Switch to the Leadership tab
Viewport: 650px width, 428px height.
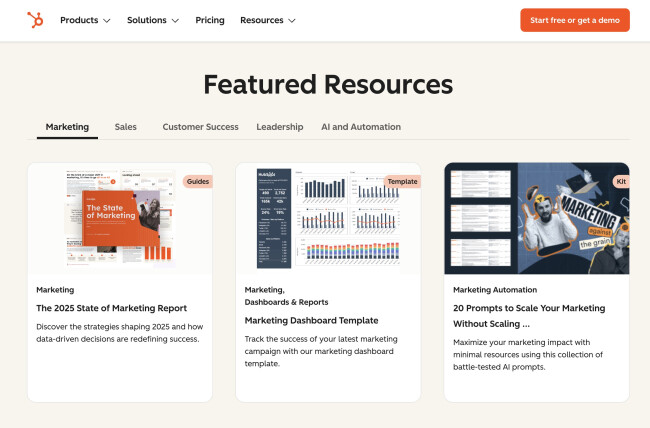pos(279,127)
